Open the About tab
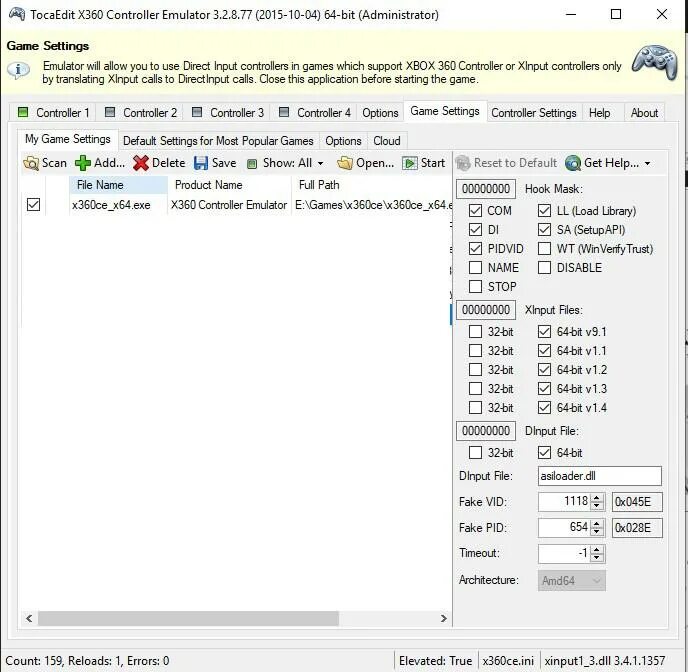688x672 pixels. 644,113
